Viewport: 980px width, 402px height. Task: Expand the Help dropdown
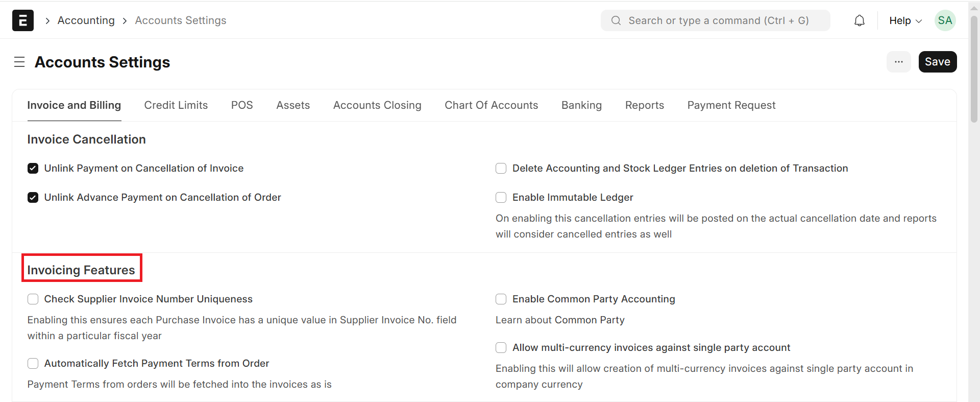click(x=905, y=20)
